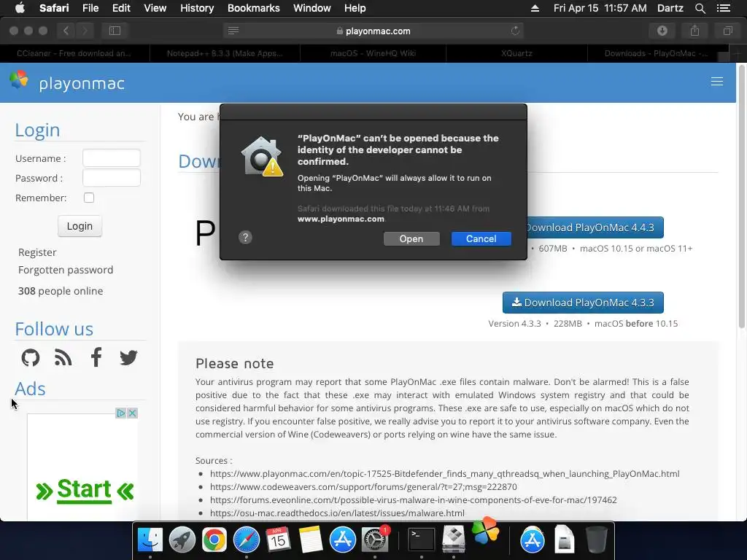
Task: Open Spotlight search magnifier icon
Action: pyautogui.click(x=700, y=8)
